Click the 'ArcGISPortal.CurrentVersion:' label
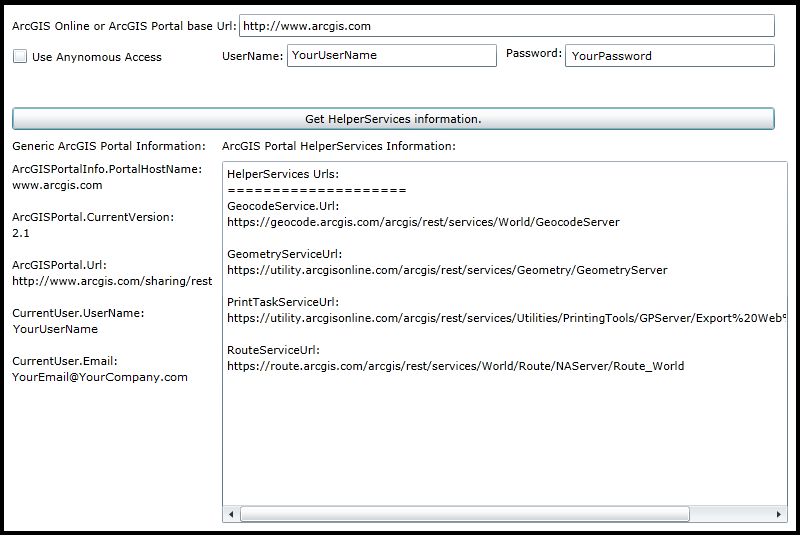Viewport: 800px width, 535px height. (x=93, y=217)
